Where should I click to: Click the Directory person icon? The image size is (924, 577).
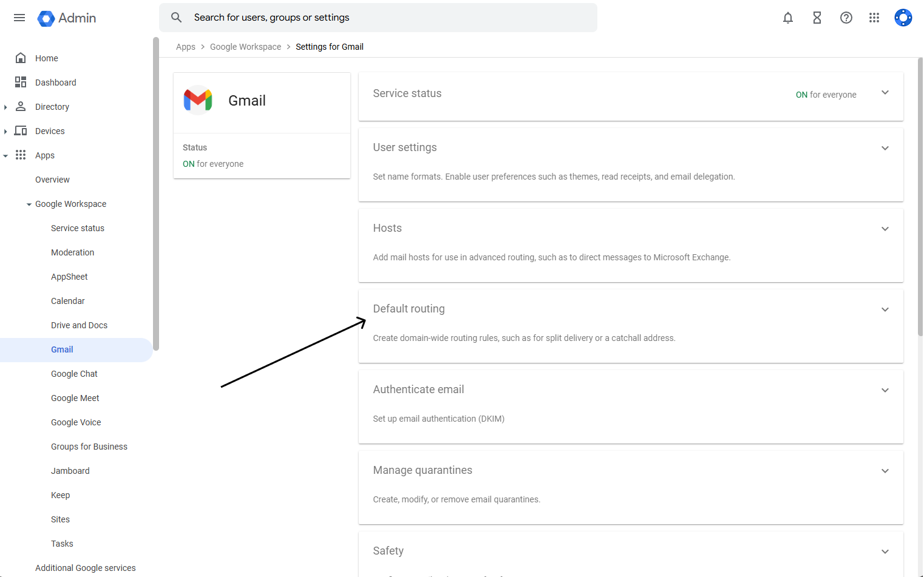21,106
